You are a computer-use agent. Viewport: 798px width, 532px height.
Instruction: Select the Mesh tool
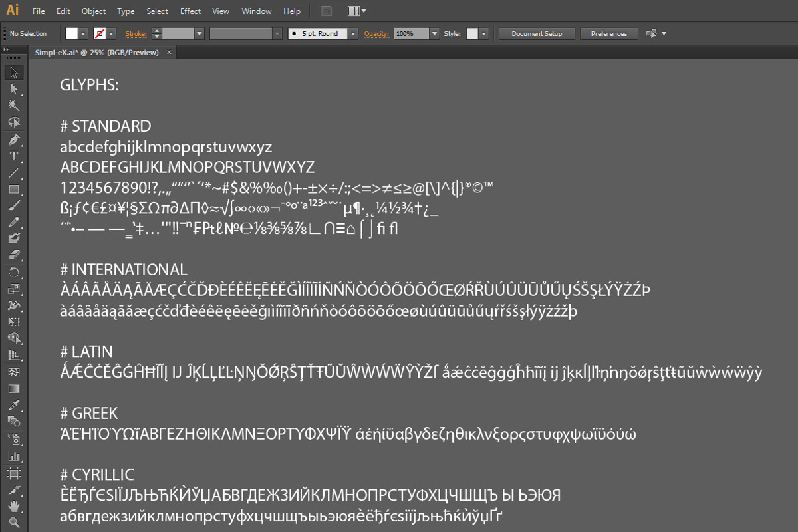coord(14,372)
